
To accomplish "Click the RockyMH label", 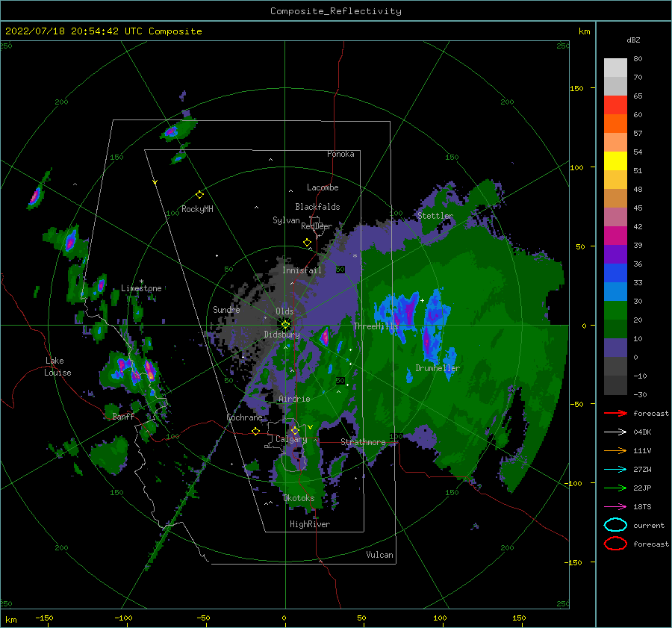I will pos(197,209).
